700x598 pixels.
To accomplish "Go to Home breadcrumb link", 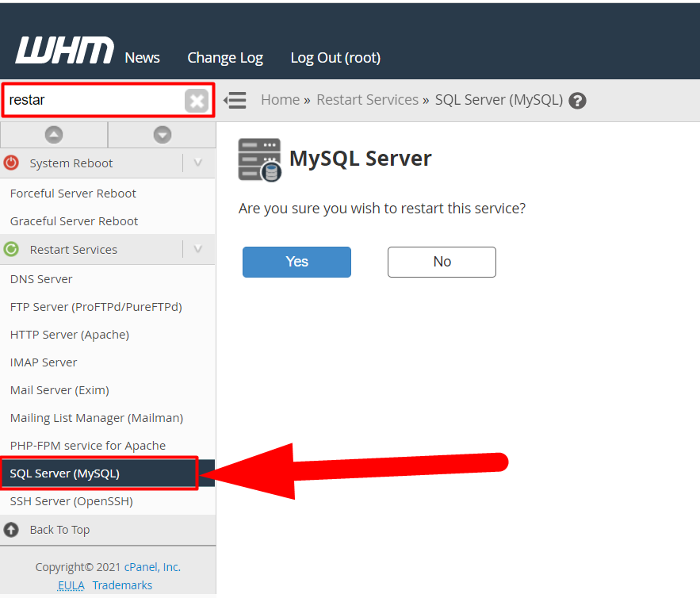I will point(281,100).
